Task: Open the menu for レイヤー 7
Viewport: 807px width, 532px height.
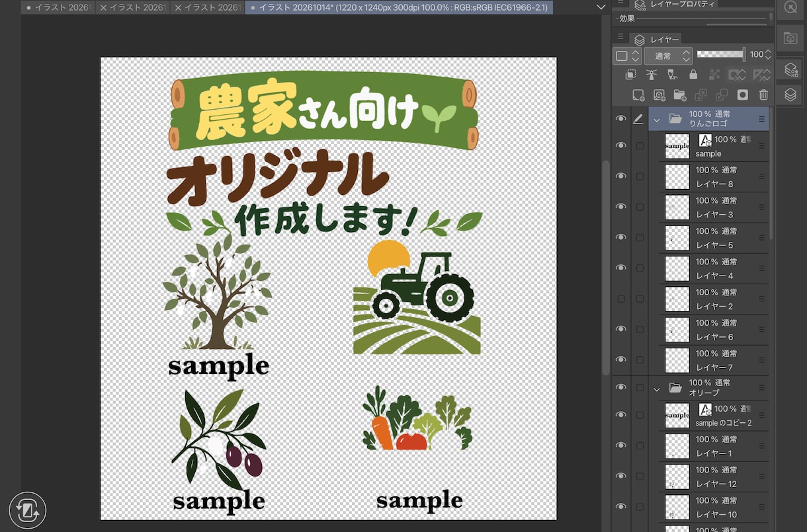Action: pyautogui.click(x=761, y=360)
